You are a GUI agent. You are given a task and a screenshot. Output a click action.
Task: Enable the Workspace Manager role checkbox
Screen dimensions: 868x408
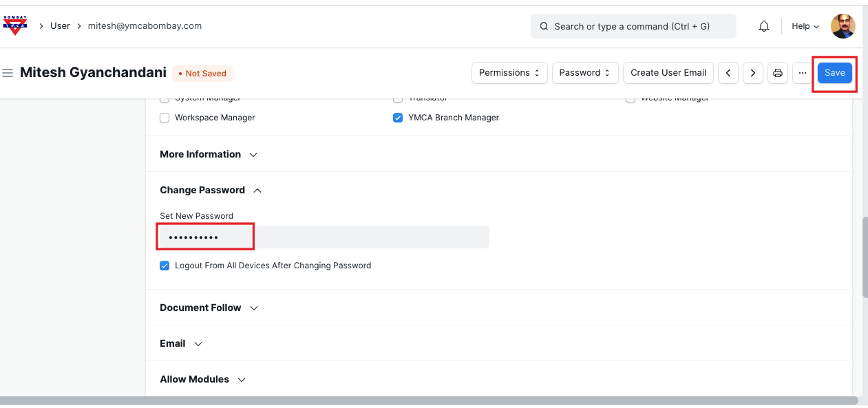165,118
